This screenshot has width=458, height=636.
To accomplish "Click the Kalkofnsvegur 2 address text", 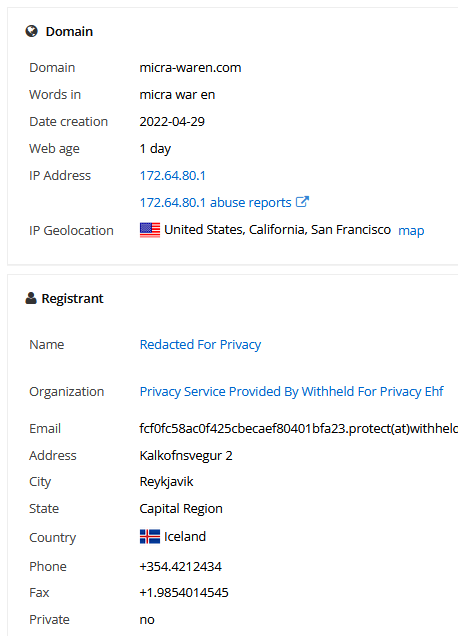I will click(x=186, y=456).
